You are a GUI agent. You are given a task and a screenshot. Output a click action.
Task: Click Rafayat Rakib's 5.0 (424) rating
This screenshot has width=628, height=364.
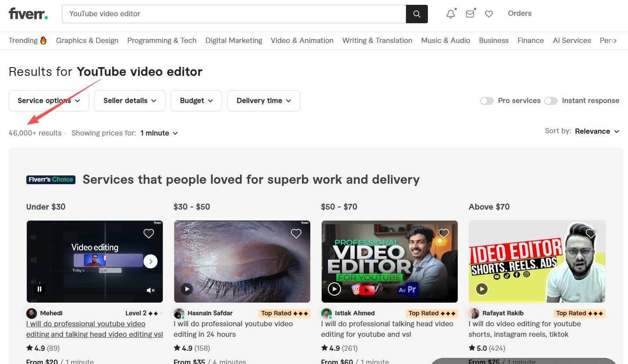(487, 348)
